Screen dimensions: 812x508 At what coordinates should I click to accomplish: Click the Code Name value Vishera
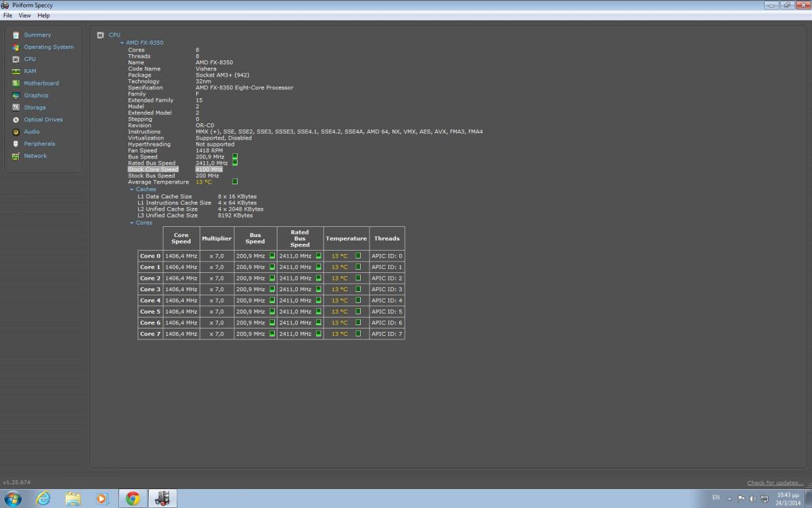point(206,68)
